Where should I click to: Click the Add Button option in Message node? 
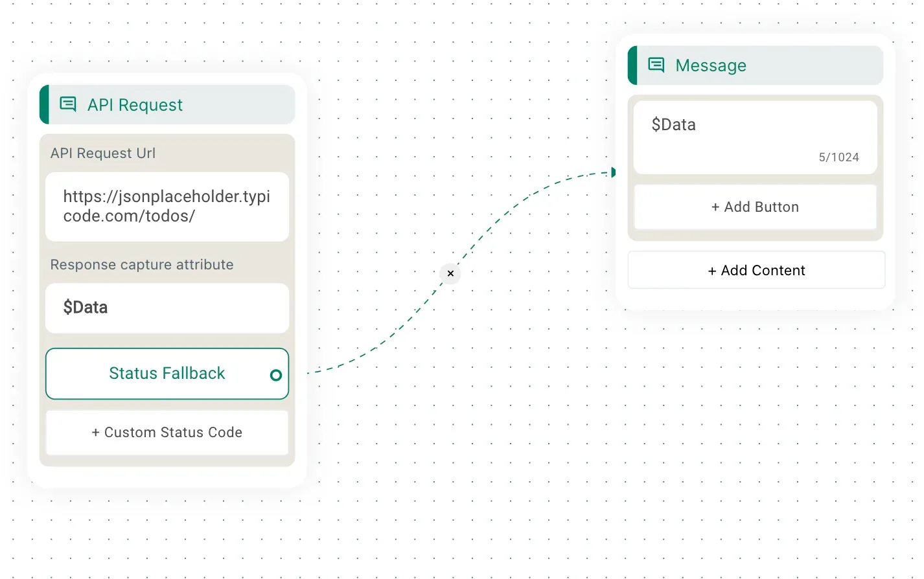click(x=755, y=207)
